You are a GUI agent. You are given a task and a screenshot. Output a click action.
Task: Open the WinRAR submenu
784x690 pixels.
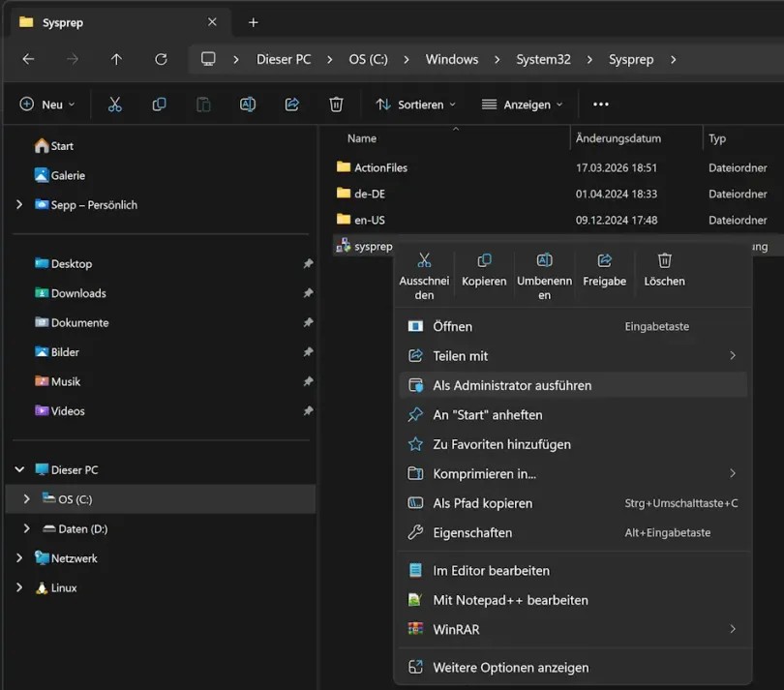pyautogui.click(x=573, y=629)
